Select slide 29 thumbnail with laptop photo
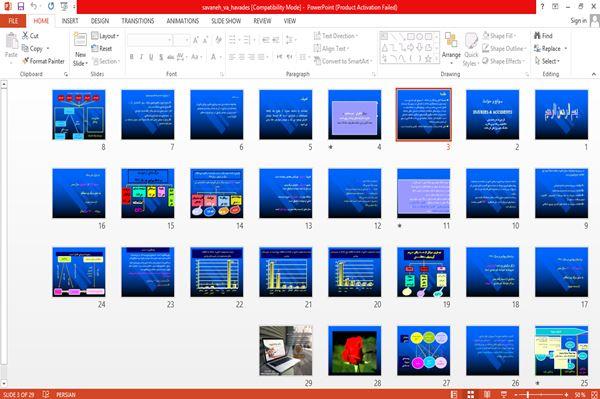Image resolution: width=600 pixels, height=399 pixels. click(x=285, y=350)
